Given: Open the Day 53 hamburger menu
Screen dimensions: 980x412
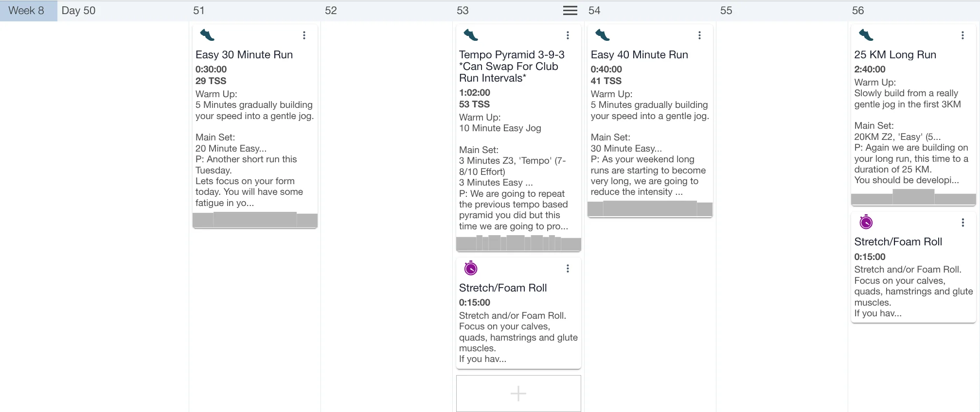Looking at the screenshot, I should [570, 11].
